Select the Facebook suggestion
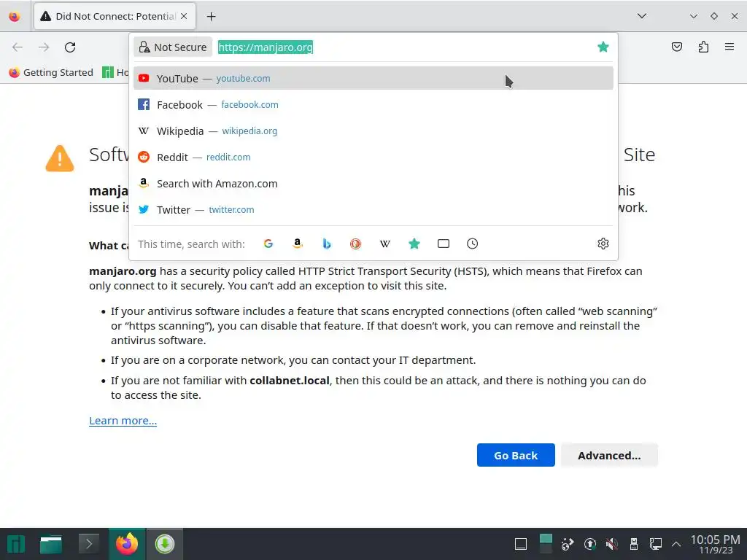 (x=373, y=104)
